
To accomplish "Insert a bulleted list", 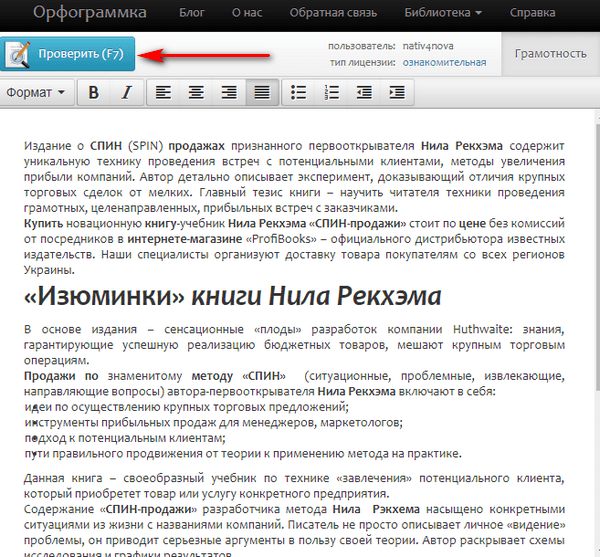I will (x=298, y=92).
